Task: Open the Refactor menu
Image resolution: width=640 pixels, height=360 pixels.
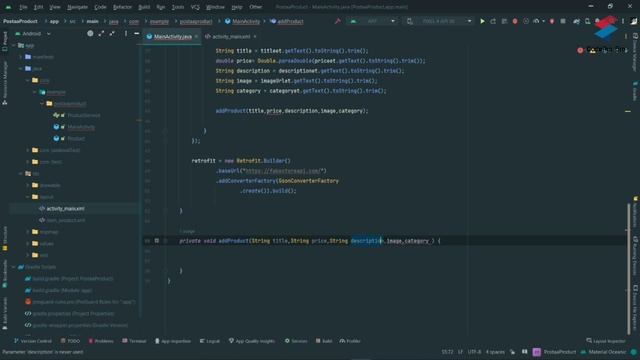Action: click(122, 7)
